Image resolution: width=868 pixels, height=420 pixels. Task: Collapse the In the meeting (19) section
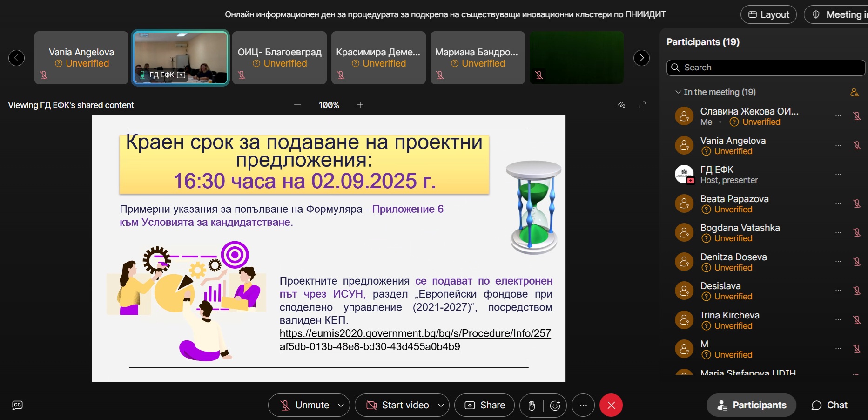pyautogui.click(x=678, y=92)
